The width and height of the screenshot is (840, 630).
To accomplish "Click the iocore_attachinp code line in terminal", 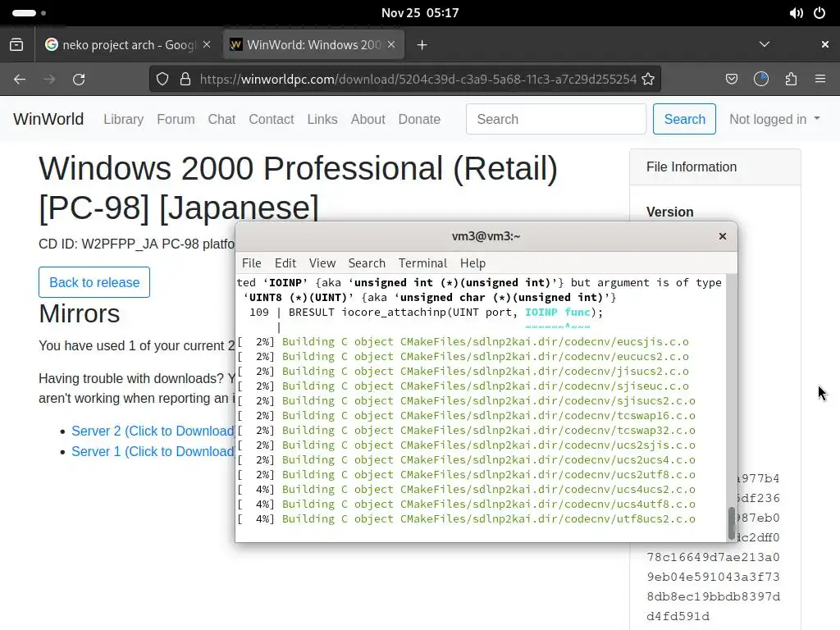I will [426, 313].
